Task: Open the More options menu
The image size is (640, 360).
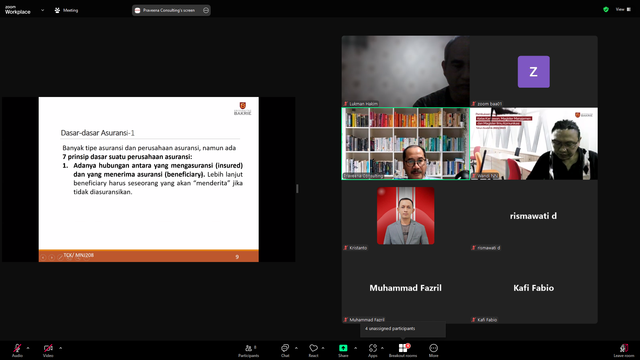Action: [433, 350]
